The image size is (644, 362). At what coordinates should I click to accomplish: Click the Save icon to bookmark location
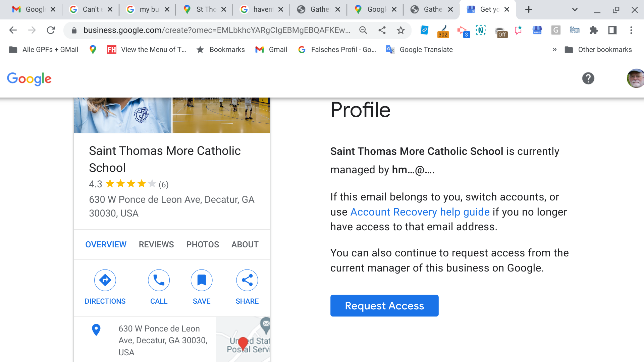(201, 280)
